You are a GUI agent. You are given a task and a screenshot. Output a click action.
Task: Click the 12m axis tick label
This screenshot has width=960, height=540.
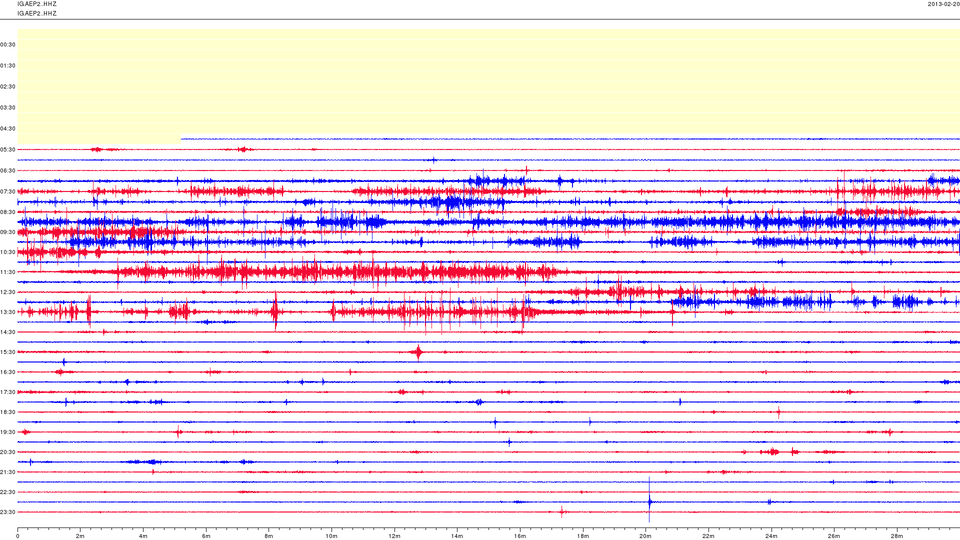coord(394,536)
